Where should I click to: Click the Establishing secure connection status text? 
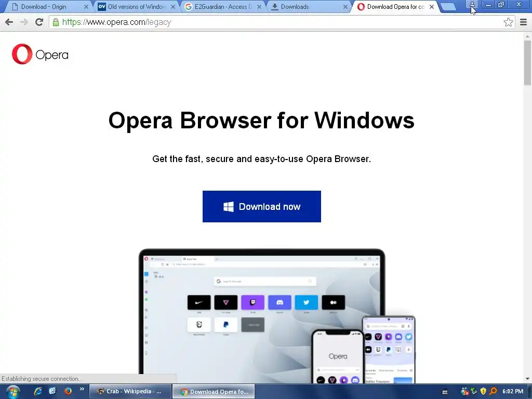(42, 379)
